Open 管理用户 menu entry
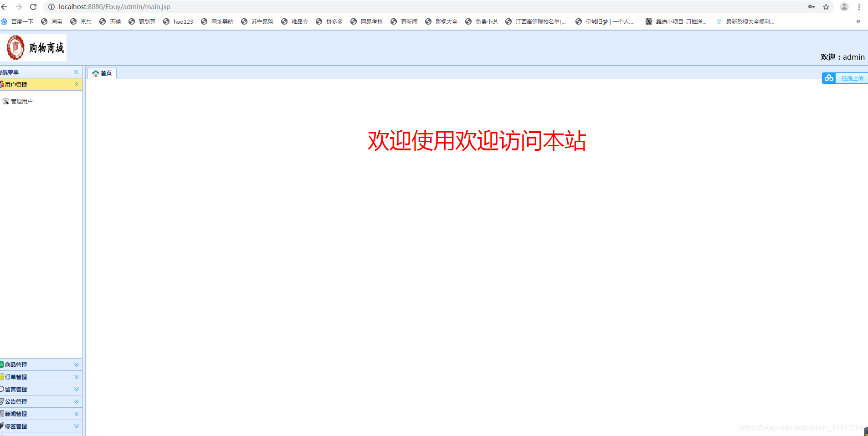 pyautogui.click(x=21, y=101)
